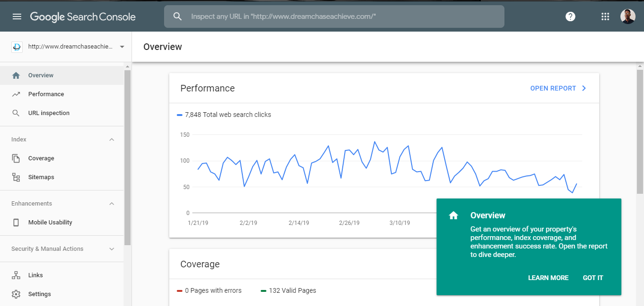
Task: Click OPEN REPORT on the Performance card
Action: click(553, 88)
